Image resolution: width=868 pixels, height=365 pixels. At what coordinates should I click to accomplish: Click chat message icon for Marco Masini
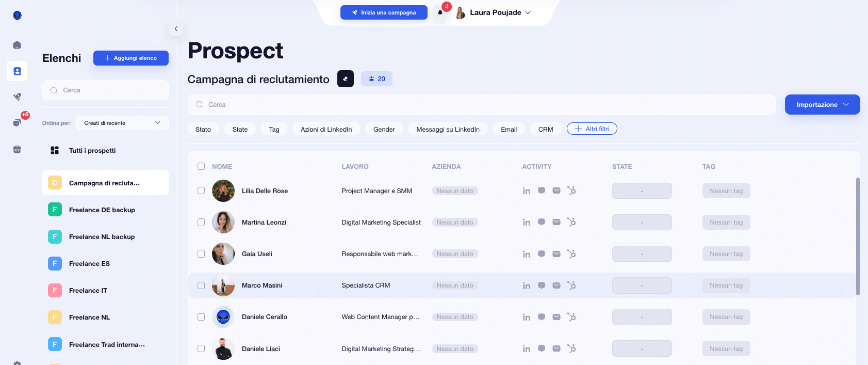541,285
